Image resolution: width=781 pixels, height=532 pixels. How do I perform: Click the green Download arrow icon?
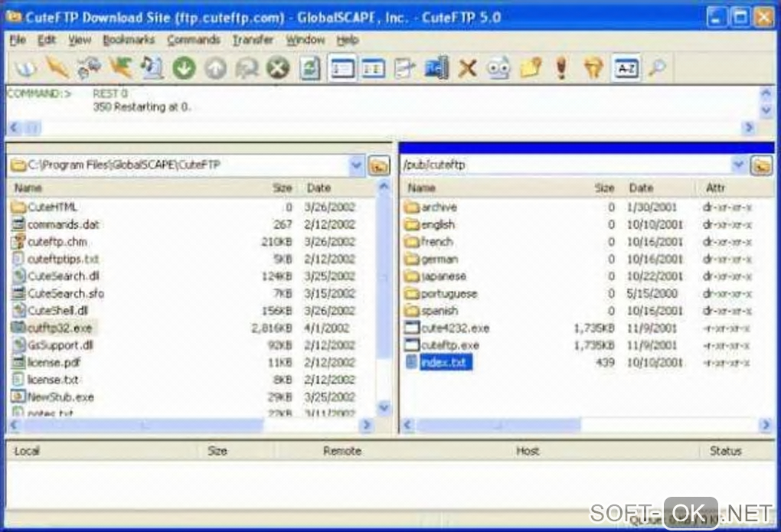coord(184,68)
